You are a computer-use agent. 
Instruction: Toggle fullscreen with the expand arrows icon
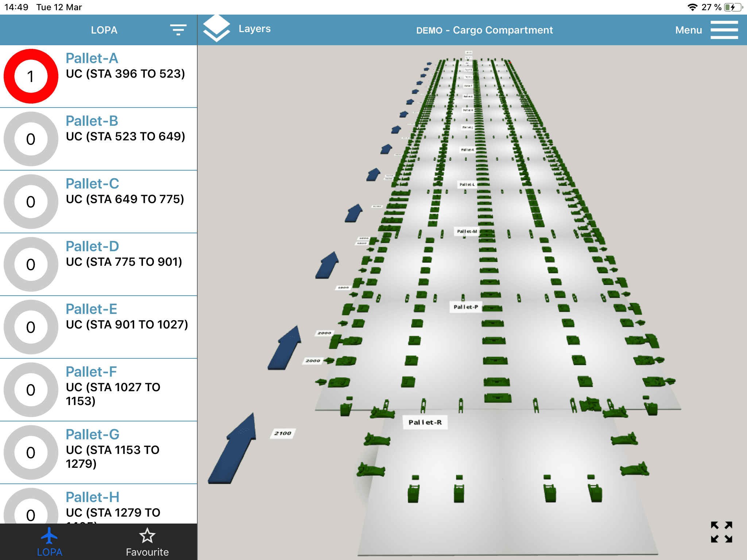721,532
